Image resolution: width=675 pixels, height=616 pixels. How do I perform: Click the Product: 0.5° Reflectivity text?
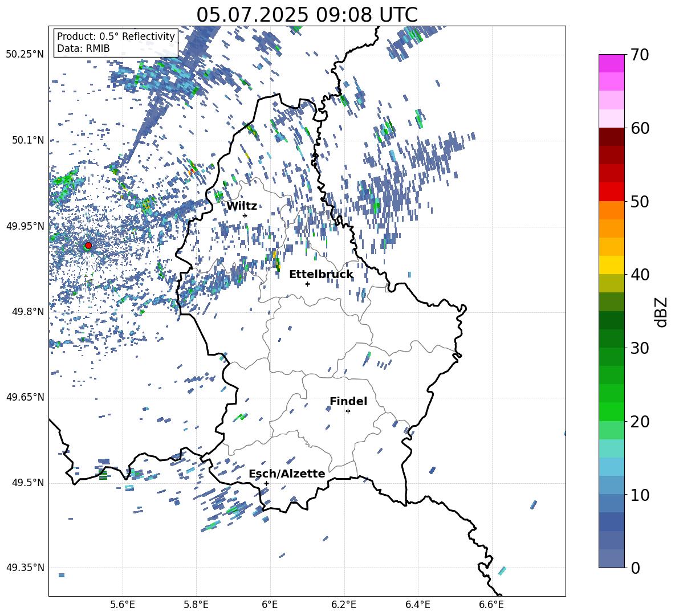coord(116,36)
